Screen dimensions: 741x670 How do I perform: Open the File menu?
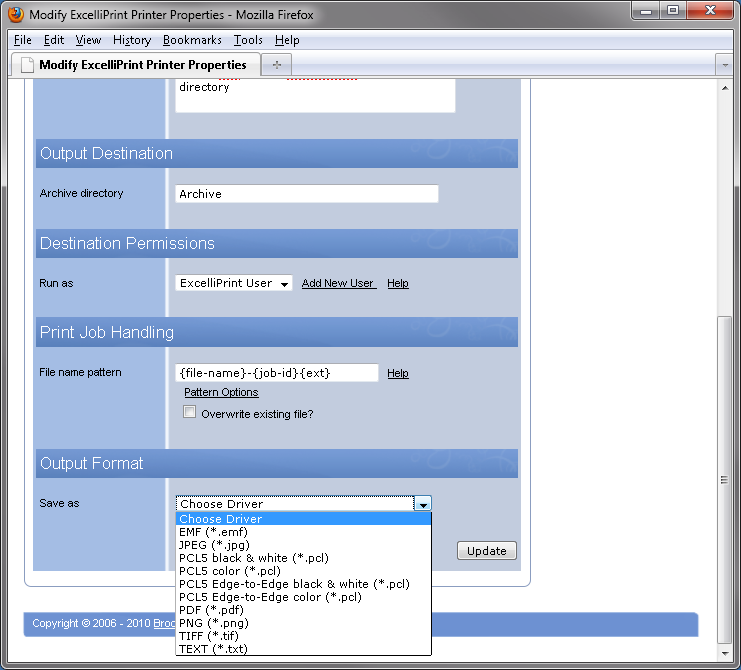coord(23,40)
